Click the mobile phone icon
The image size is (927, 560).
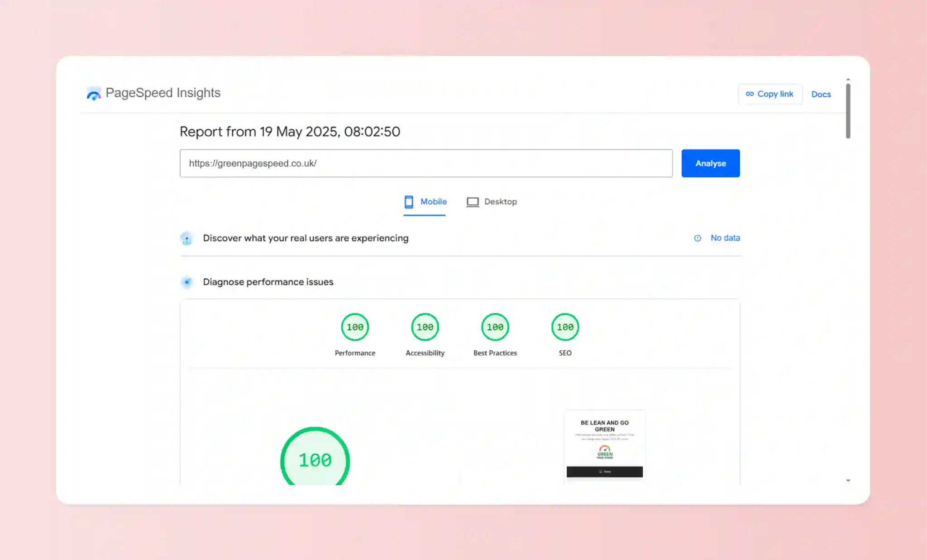pos(409,202)
